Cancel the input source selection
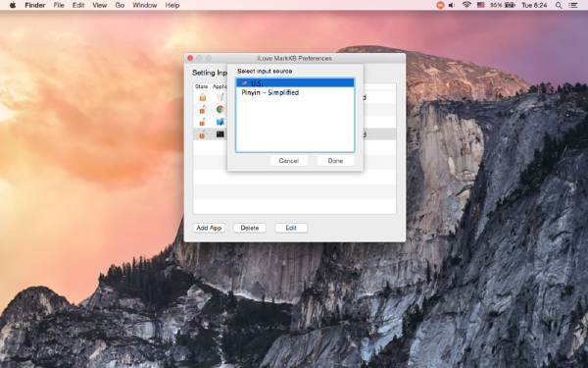Image resolution: width=588 pixels, height=368 pixels. (x=289, y=161)
